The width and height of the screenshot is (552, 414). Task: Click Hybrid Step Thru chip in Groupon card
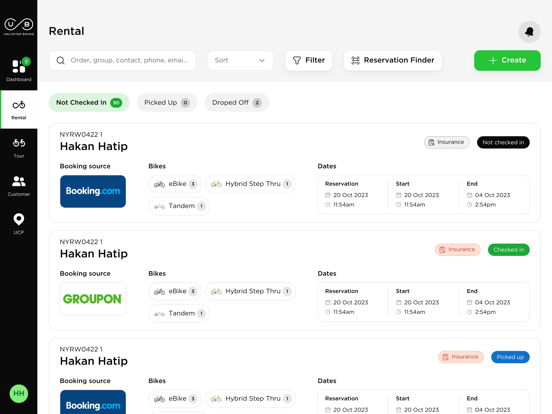tap(250, 291)
